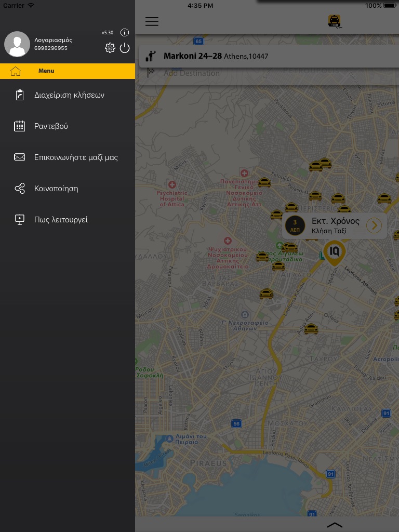Image resolution: width=399 pixels, height=532 pixels.
Task: Click the calendar appointments icon
Action: 20,126
